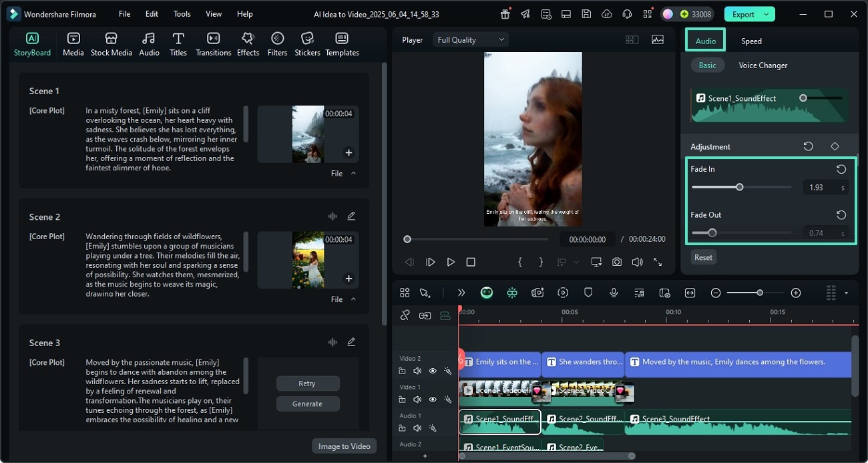Open the Tools menu
868x463 pixels.
pyautogui.click(x=182, y=14)
